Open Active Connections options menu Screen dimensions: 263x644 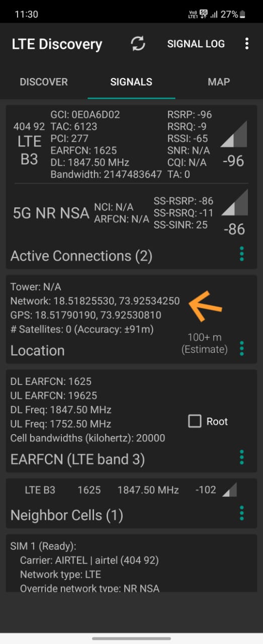pos(242,254)
